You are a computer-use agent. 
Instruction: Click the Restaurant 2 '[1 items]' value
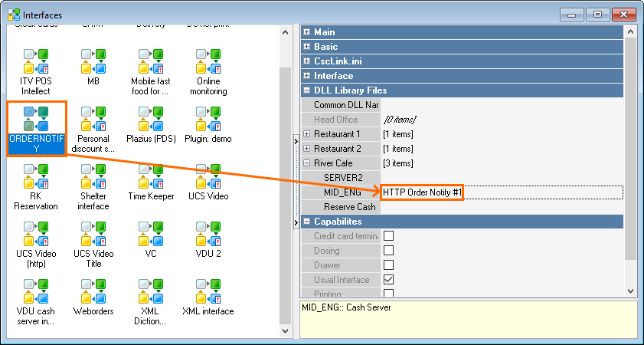398,149
